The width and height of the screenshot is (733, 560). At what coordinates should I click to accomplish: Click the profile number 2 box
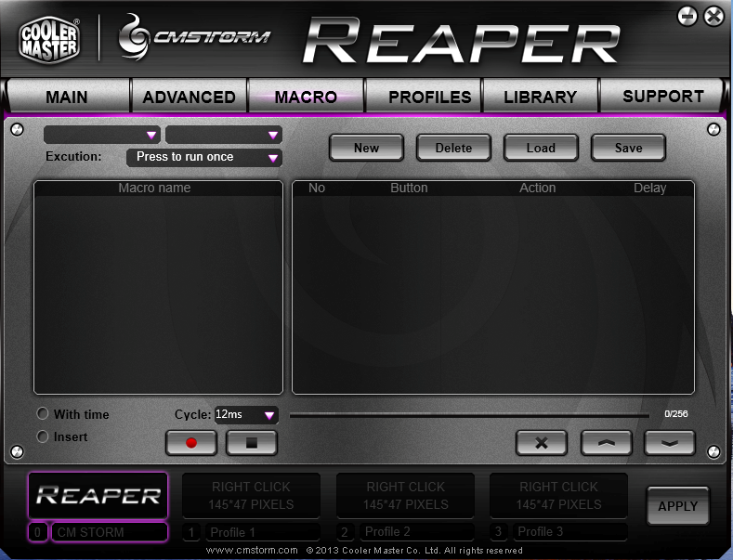pyautogui.click(x=345, y=532)
